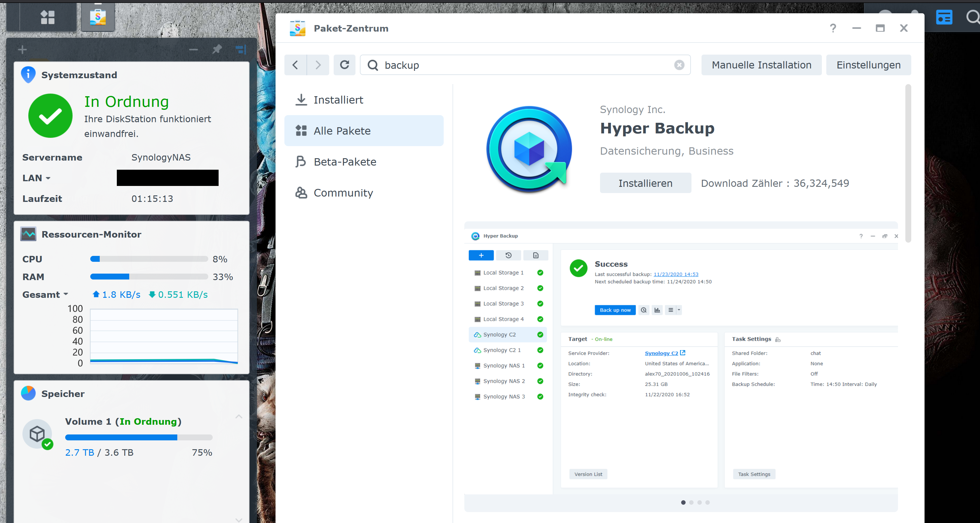This screenshot has width=980, height=523.
Task: Open the Installiert section
Action: click(x=364, y=100)
